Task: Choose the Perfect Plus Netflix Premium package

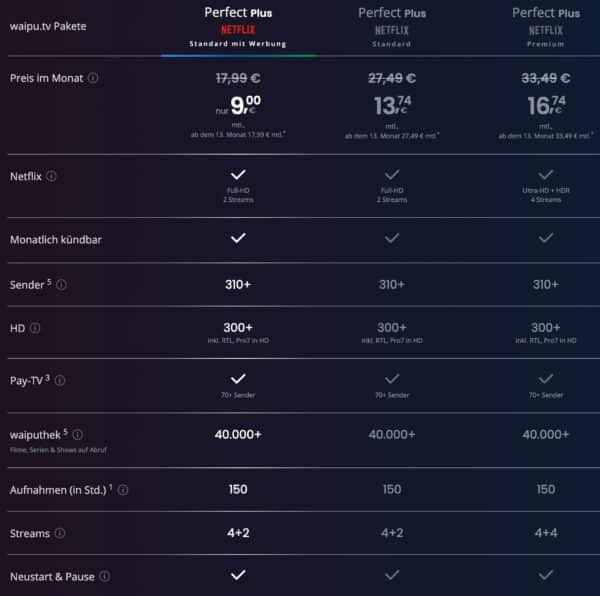Action: click(x=545, y=27)
